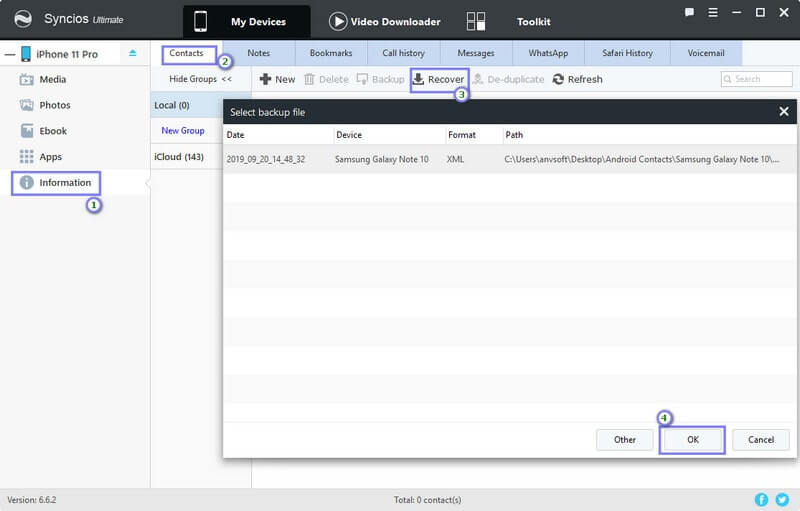Click the Syncios logo icon
Viewport: 800px width, 511px height.
point(22,19)
